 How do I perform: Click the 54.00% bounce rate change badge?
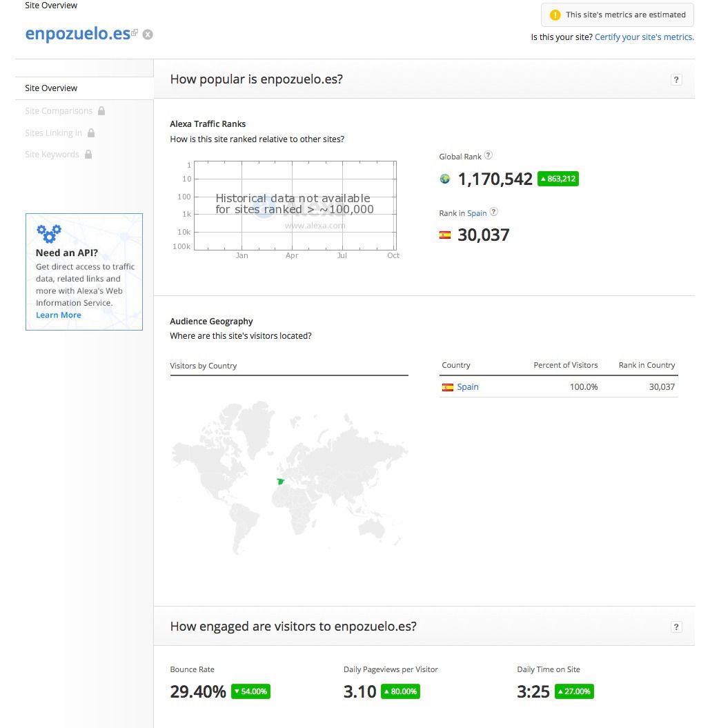pyautogui.click(x=250, y=691)
